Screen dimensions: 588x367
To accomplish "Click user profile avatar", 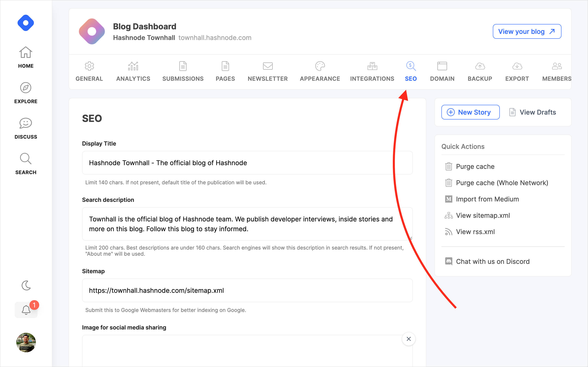I will tap(26, 343).
